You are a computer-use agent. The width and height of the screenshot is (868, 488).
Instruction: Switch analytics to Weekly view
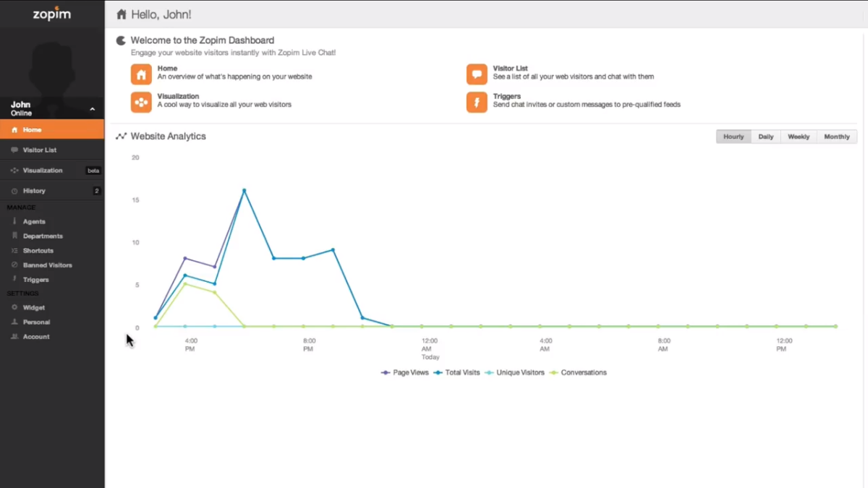799,137
